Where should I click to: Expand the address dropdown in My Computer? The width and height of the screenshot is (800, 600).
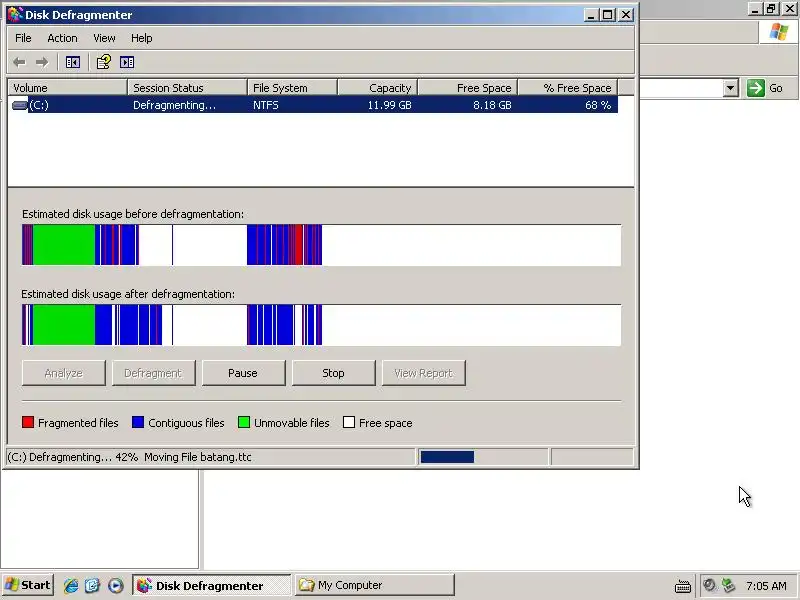click(731, 88)
